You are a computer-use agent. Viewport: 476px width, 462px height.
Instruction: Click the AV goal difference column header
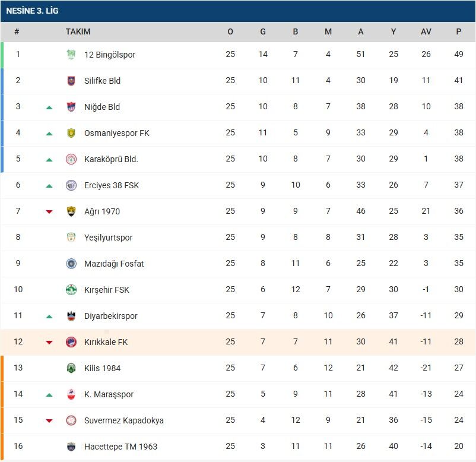[x=426, y=31]
